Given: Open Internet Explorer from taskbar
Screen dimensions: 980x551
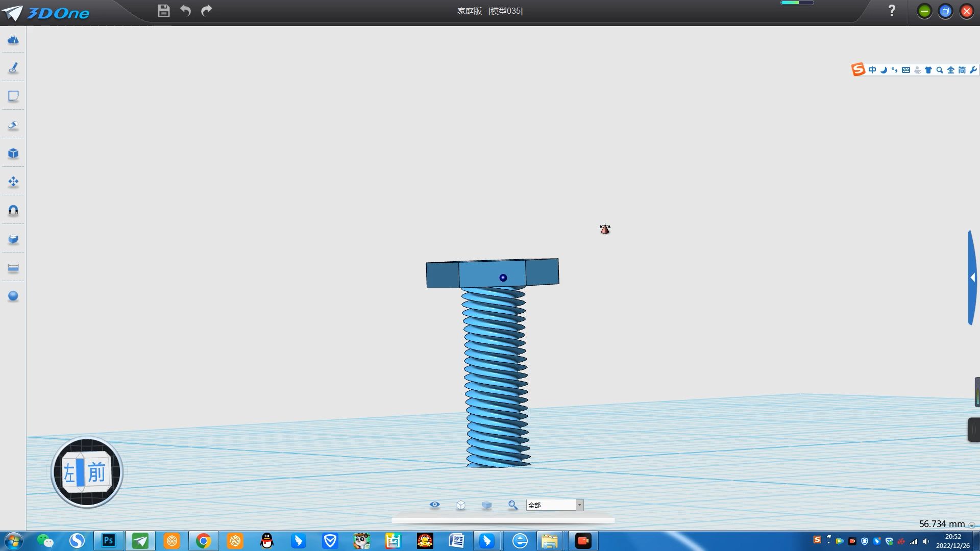Looking at the screenshot, I should tap(520, 541).
